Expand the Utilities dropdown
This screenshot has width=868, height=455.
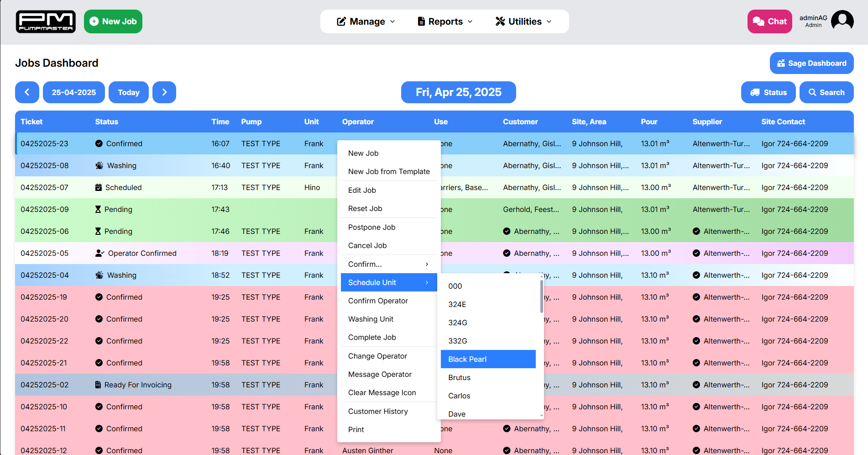pos(523,21)
